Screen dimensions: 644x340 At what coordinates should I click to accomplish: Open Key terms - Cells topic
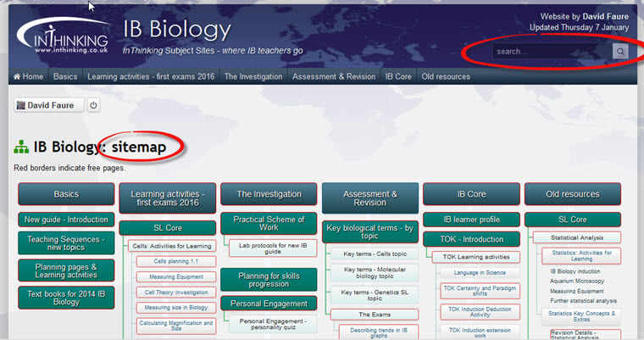pyautogui.click(x=375, y=254)
